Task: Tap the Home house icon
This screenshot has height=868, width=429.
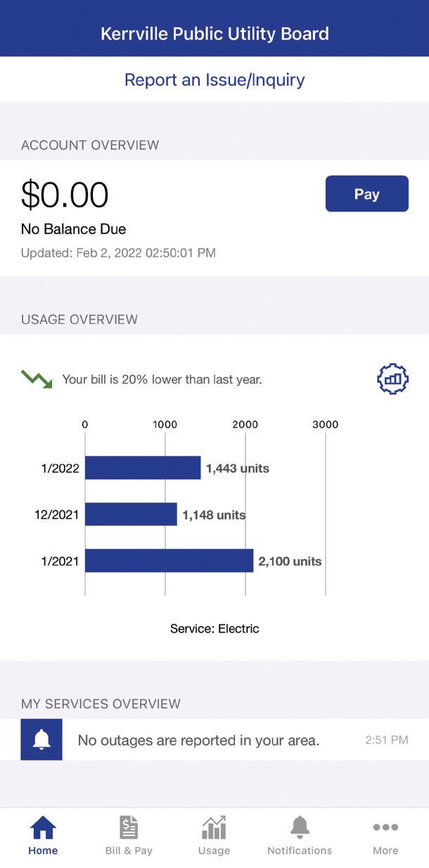Action: tap(43, 828)
